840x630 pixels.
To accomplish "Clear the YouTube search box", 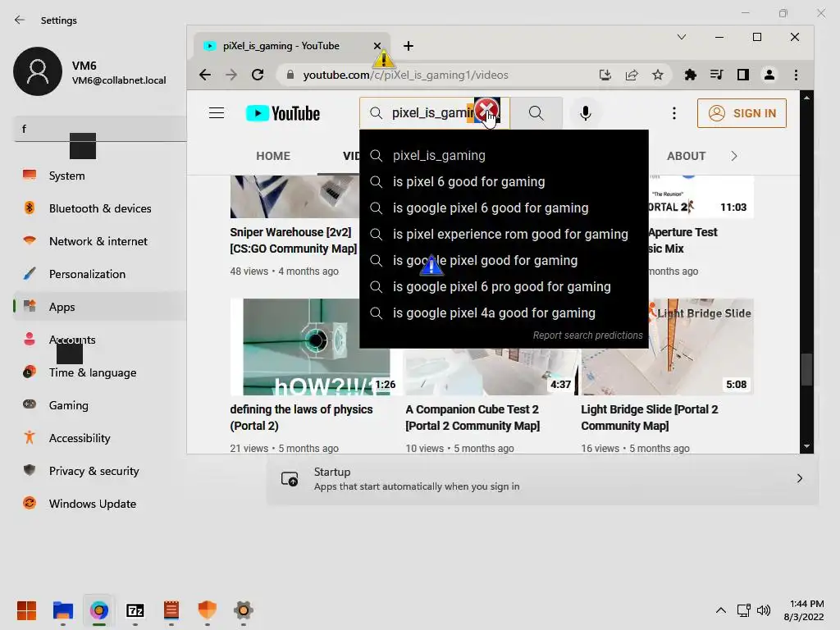I will (486, 112).
